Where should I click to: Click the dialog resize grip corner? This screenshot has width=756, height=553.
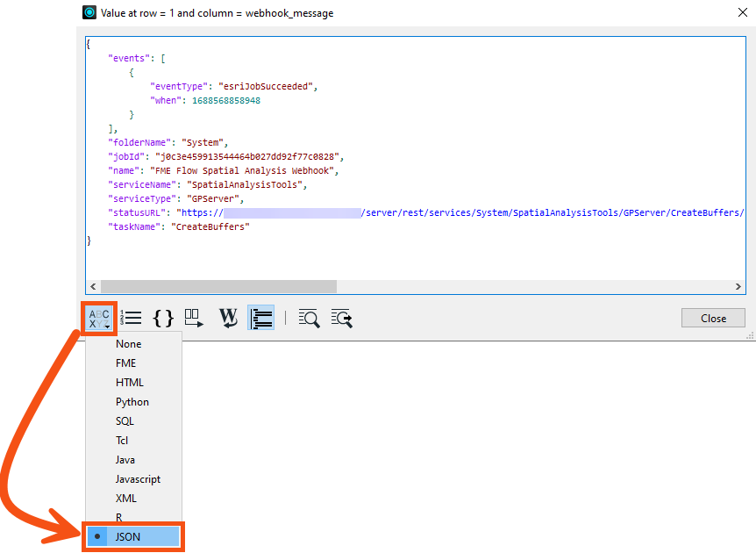point(750,335)
